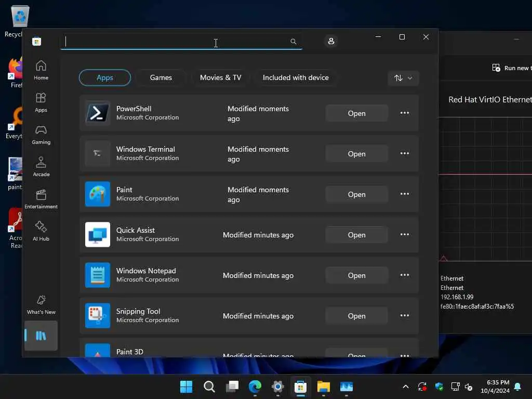The width and height of the screenshot is (532, 399).
Task: Click the Windows Terminal app icon
Action: 98,153
